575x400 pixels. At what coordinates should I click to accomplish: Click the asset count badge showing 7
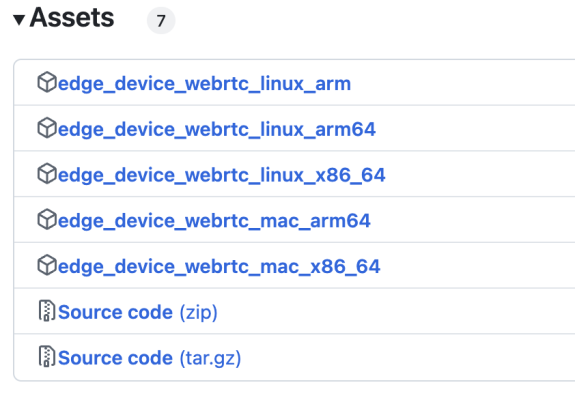161,21
